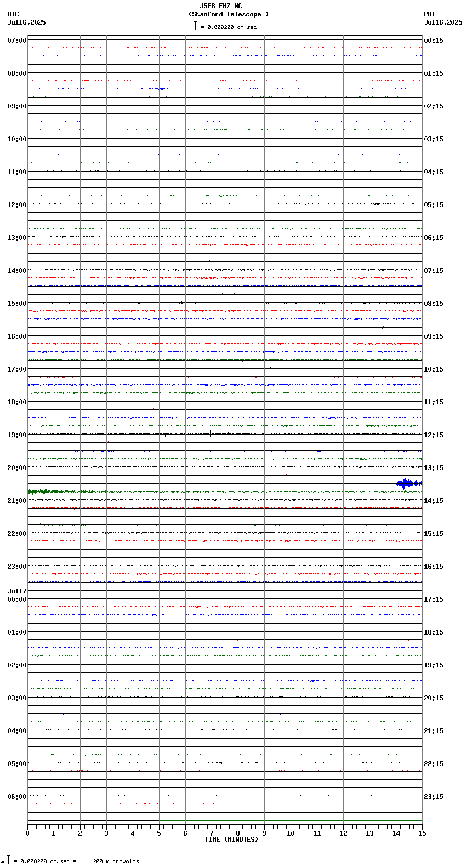Pick the 16:00 UTC row label

[x=17, y=336]
